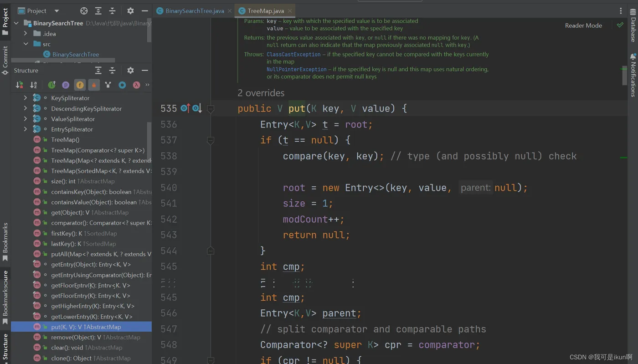Click the Select Opened File target icon
The image size is (638, 364).
(84, 11)
